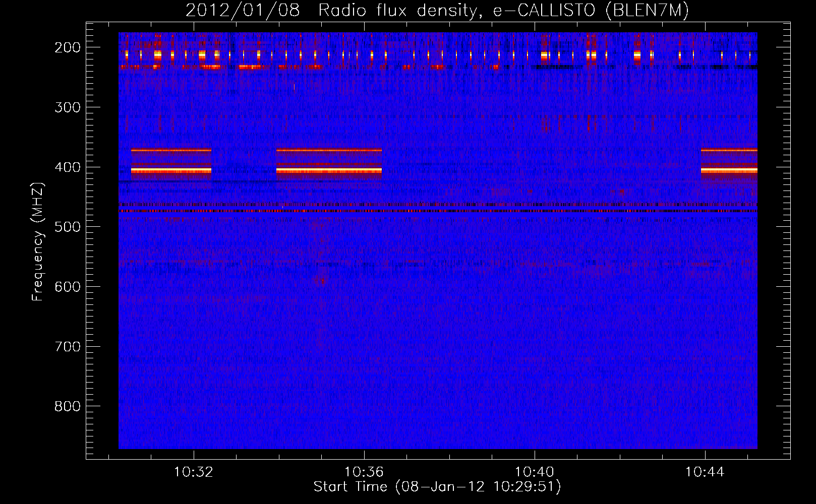Click the 10:32 time tick label

[194, 472]
